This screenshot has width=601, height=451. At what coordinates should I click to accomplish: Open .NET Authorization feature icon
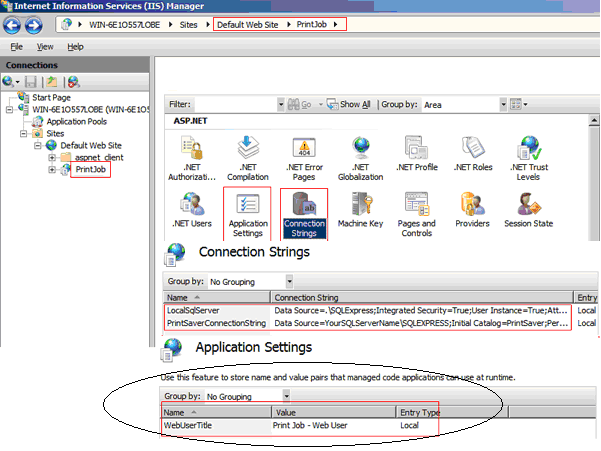click(x=192, y=159)
